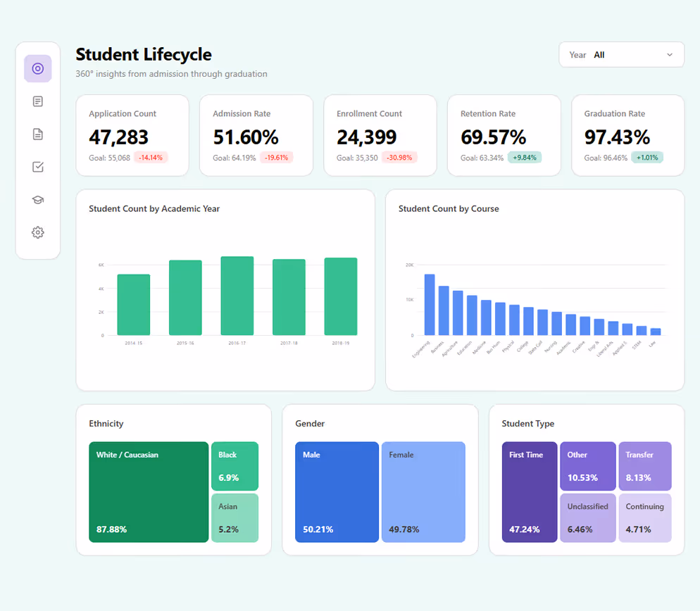The image size is (700, 611).
Task: Open the Year filter dropdown
Action: tap(621, 55)
